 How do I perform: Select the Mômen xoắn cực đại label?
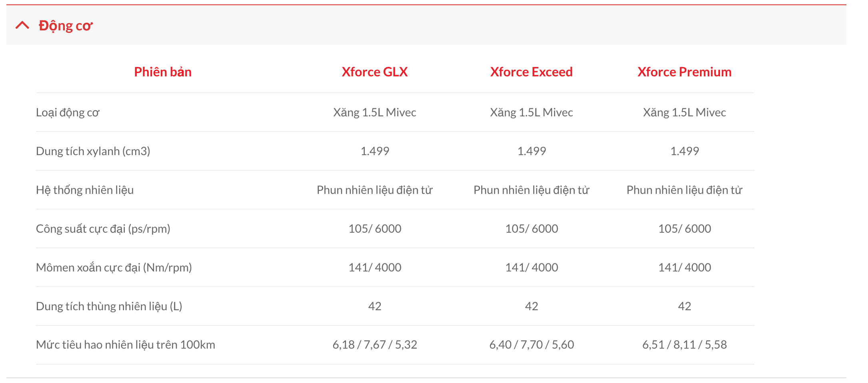pyautogui.click(x=114, y=267)
